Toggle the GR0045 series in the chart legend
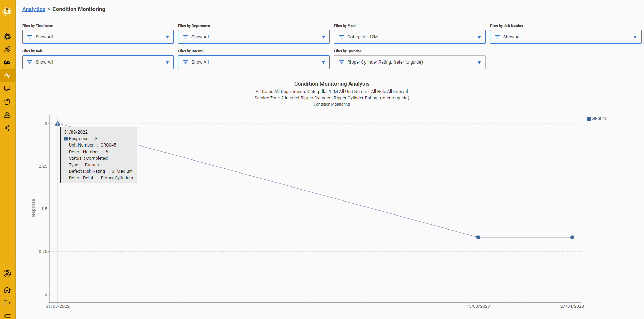 (x=597, y=119)
